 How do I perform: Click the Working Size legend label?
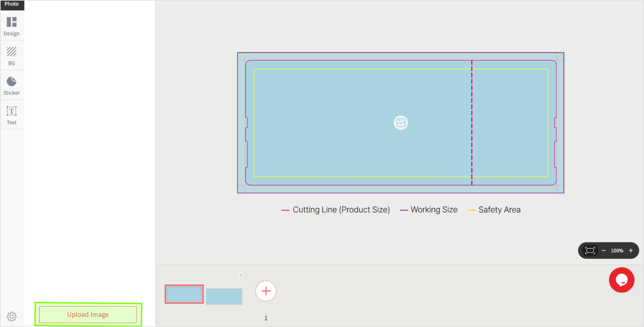434,210
